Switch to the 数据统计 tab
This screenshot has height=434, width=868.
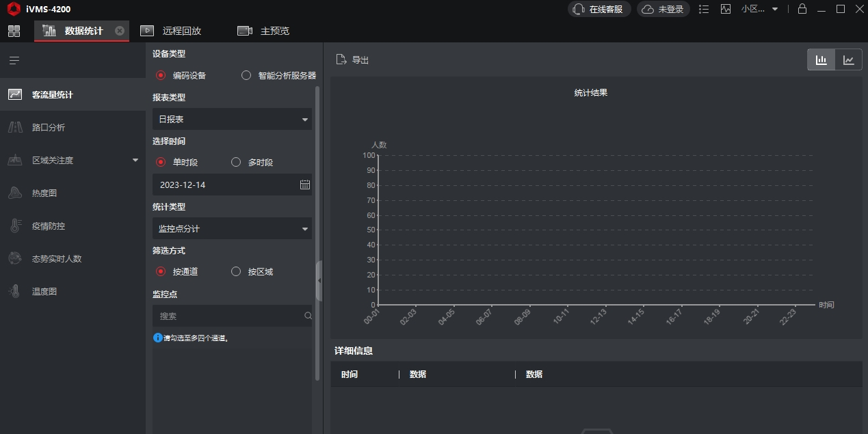81,31
